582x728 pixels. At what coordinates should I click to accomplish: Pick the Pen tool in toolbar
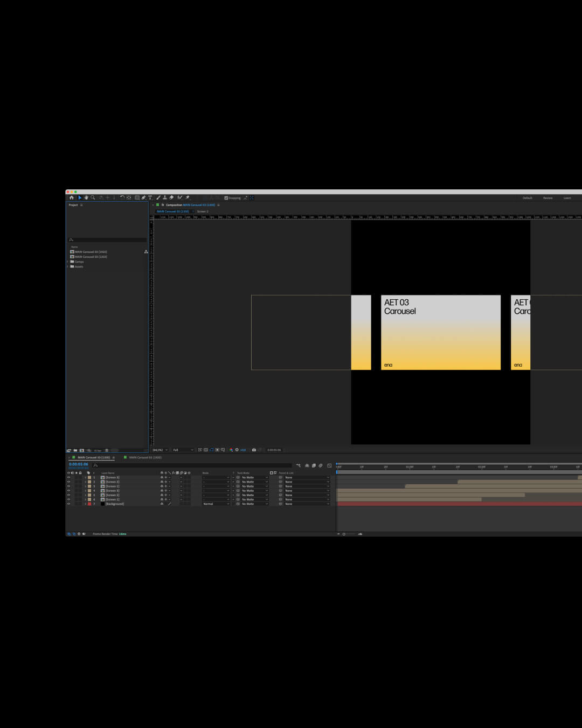pos(143,197)
